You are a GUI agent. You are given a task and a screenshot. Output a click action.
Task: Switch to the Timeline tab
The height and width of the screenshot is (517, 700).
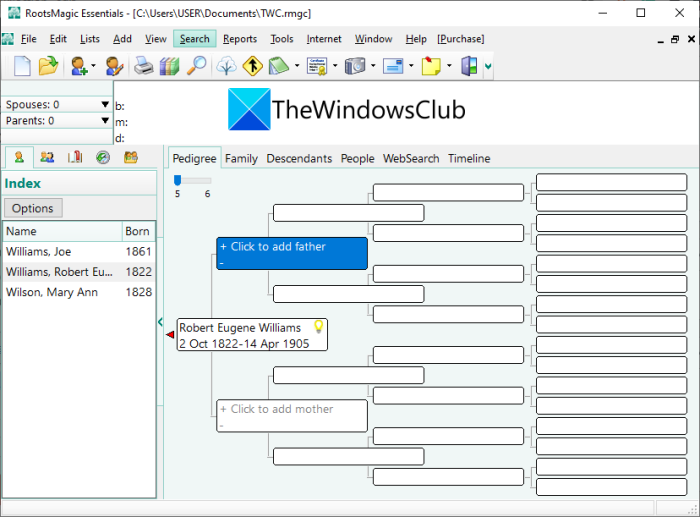pyautogui.click(x=469, y=158)
